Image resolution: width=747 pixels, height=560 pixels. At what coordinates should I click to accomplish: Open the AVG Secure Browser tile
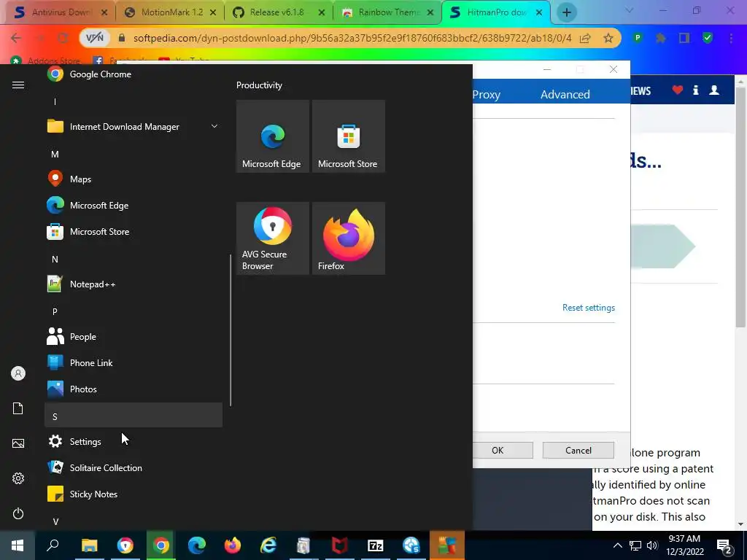click(x=273, y=238)
